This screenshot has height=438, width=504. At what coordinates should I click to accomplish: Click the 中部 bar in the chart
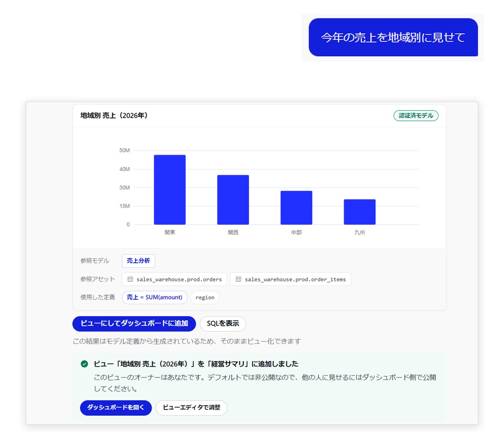tap(297, 208)
